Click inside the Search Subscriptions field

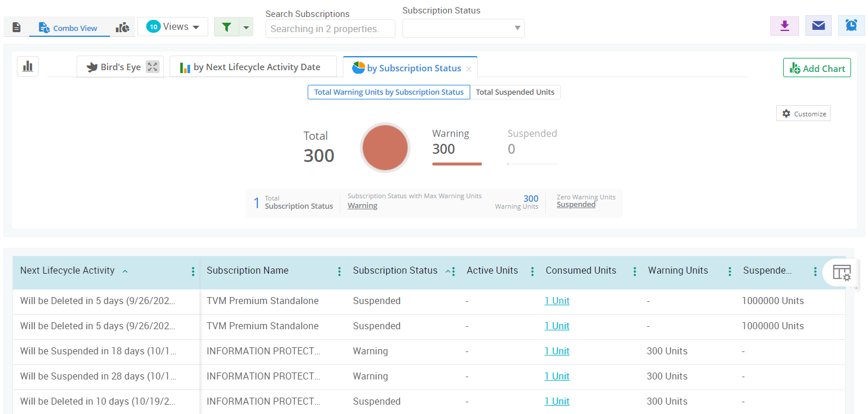coord(330,28)
